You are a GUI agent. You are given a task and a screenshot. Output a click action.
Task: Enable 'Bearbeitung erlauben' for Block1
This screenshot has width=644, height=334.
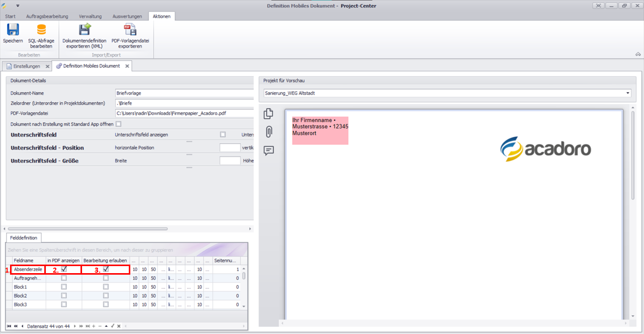point(106,287)
